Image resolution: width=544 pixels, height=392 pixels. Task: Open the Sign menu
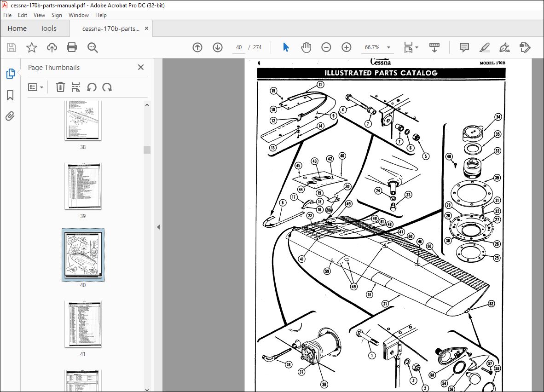click(57, 15)
